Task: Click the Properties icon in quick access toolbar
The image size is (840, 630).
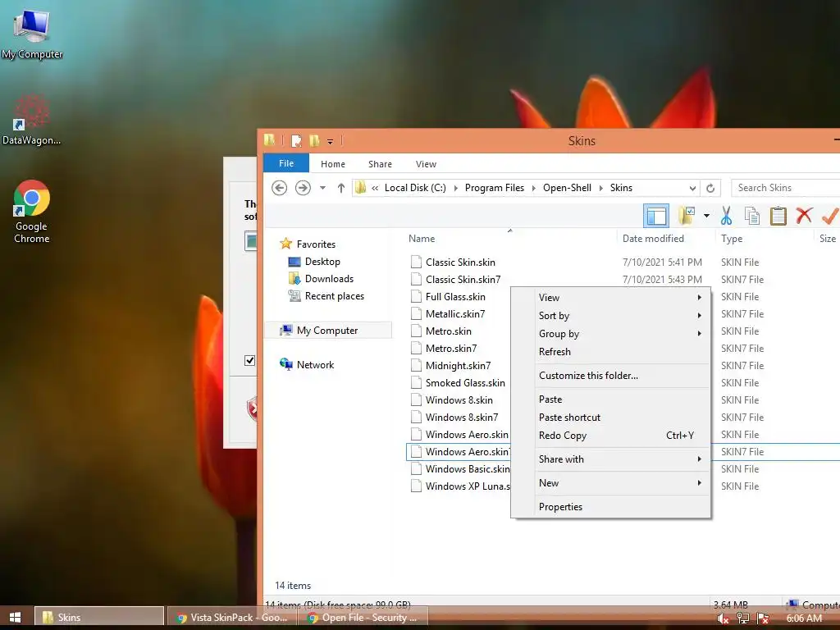Action: tap(296, 141)
